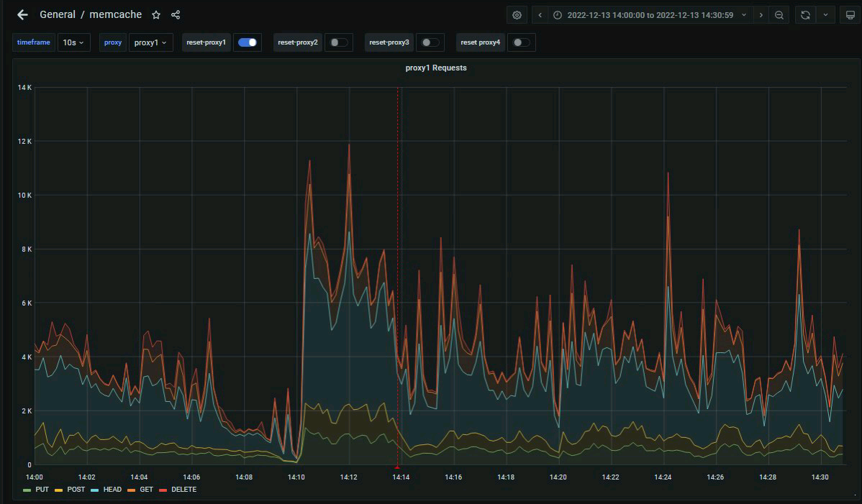862x504 pixels.
Task: Star the memcache dashboard as favorite
Action: (x=156, y=14)
